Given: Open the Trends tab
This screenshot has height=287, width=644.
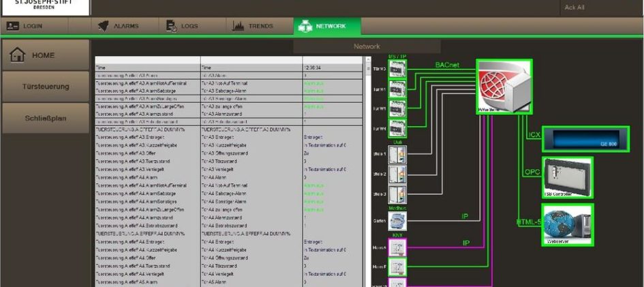Looking at the screenshot, I should (253, 26).
